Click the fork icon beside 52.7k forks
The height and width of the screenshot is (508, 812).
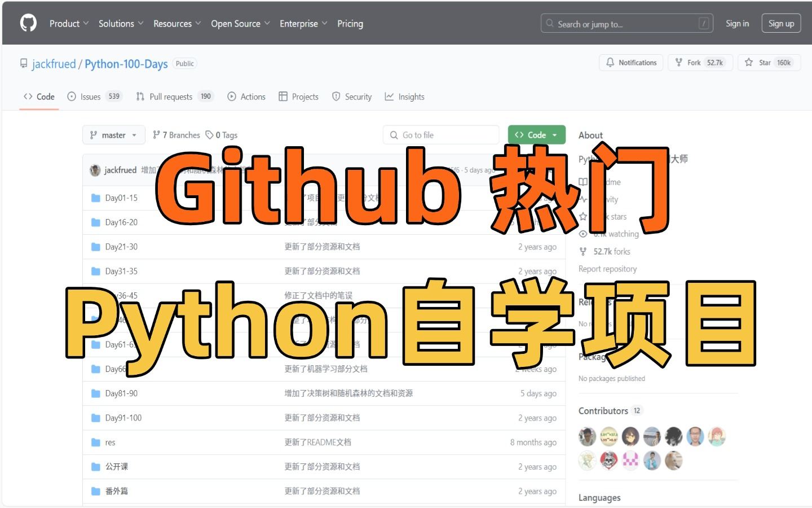click(x=583, y=252)
